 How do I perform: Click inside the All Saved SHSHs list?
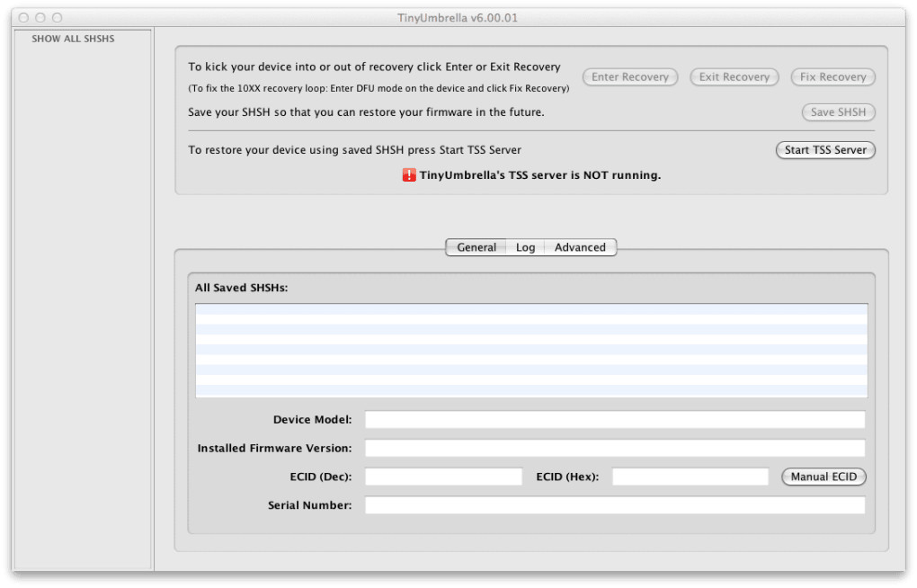531,351
